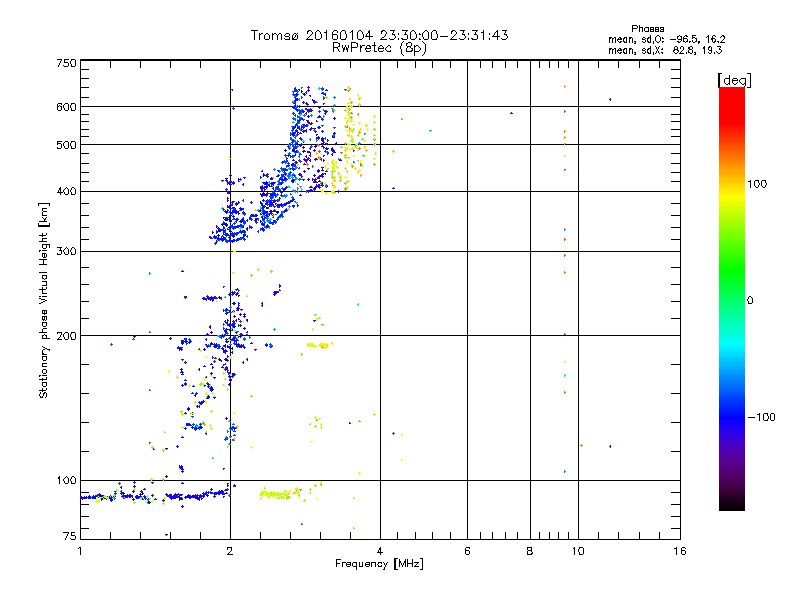Click the x-axis tick label '16'
The image size is (800, 600).
(680, 551)
